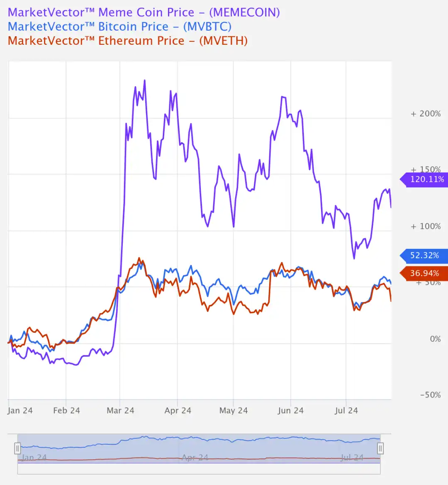Toggle the MarketVector Meme Coin Price legend entry
Screen dimensions: 448x485
144,12
